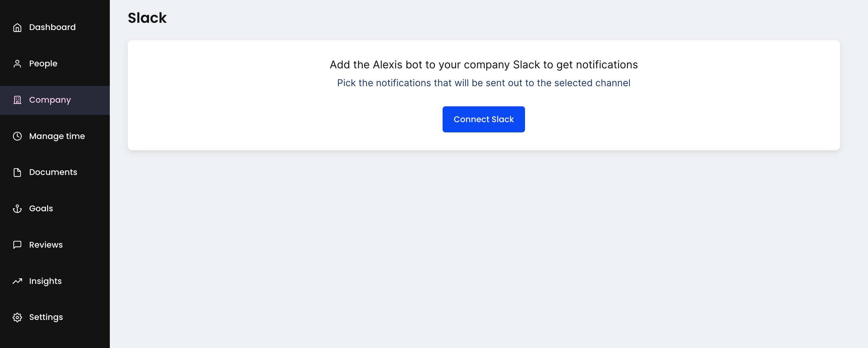This screenshot has width=868, height=348.
Task: Switch to the Reviews label
Action: coord(46,245)
